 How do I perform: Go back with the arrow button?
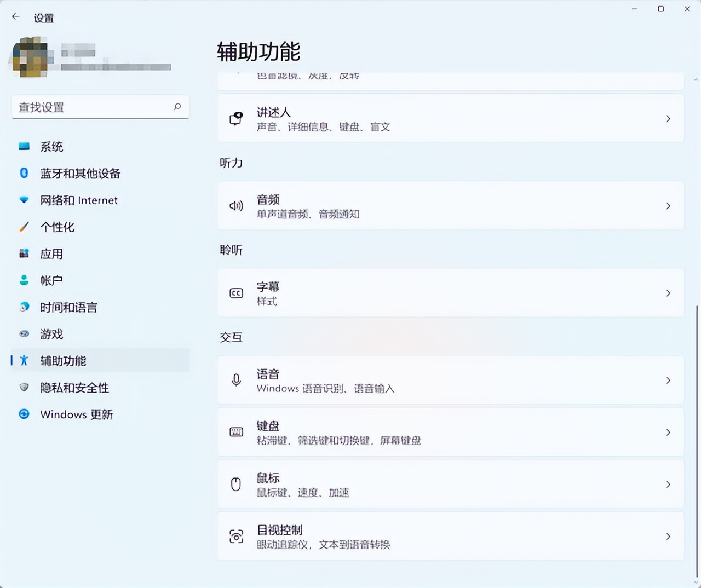[x=15, y=16]
